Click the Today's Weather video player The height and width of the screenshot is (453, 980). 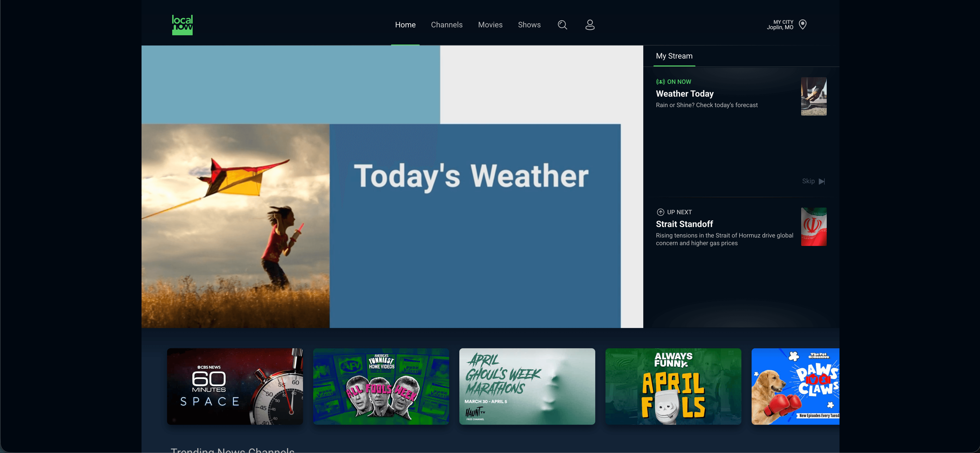[x=392, y=187]
